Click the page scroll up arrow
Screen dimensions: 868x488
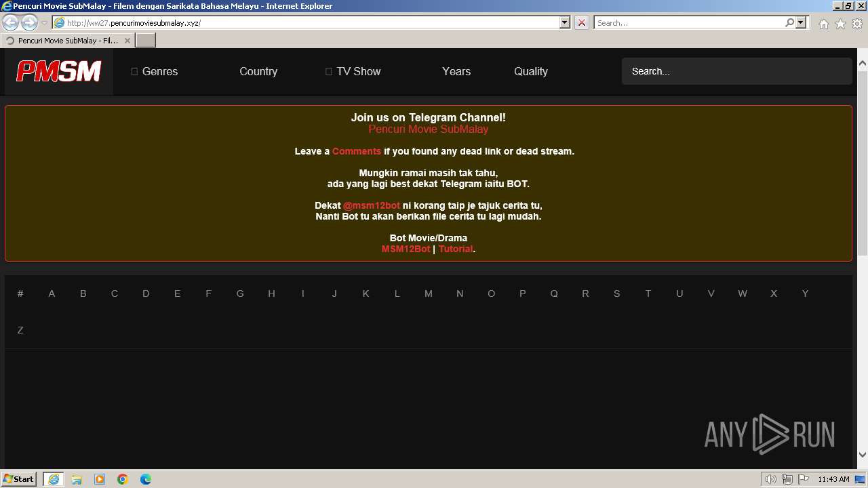(863, 63)
